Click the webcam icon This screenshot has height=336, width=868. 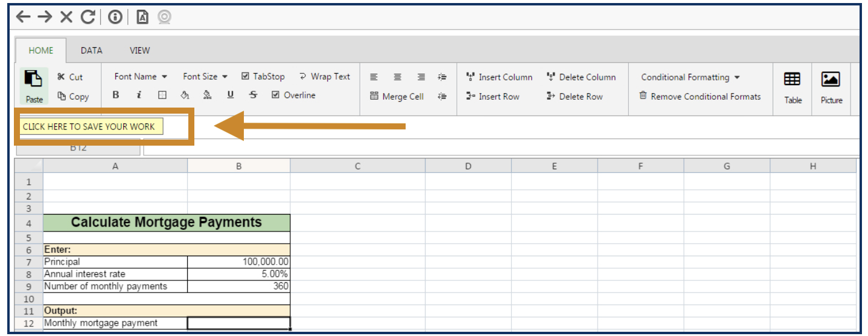[164, 18]
